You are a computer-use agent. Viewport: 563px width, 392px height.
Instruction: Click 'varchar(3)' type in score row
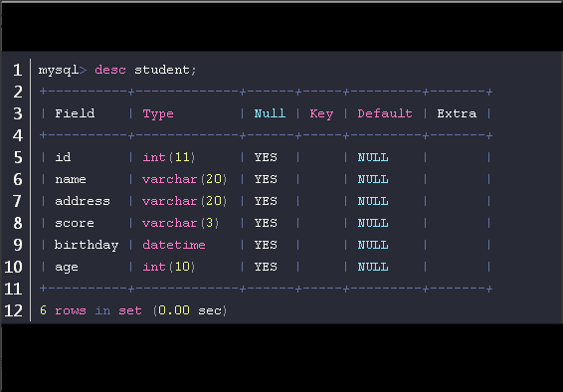click(x=181, y=223)
